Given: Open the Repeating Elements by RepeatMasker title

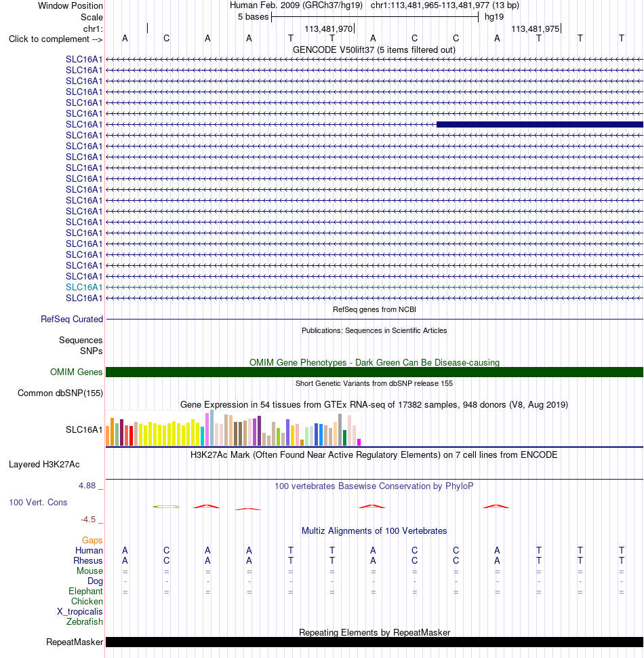Looking at the screenshot, I should coord(374,633).
